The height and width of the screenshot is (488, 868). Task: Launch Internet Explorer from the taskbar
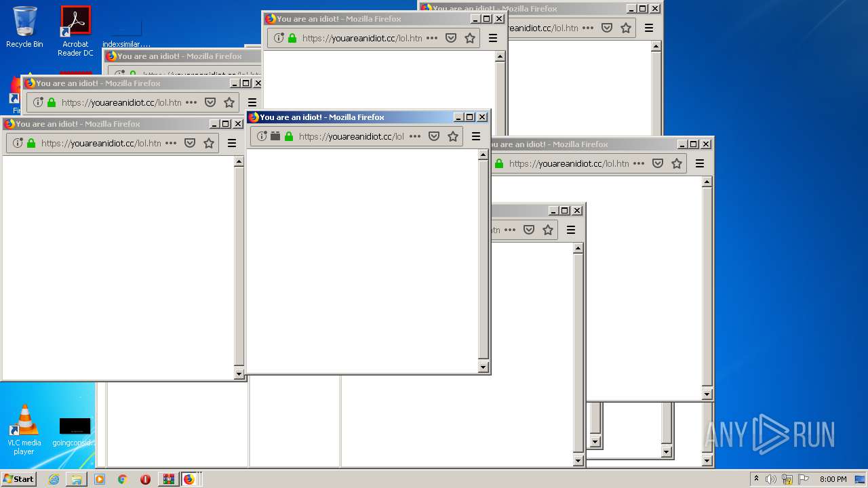pyautogui.click(x=54, y=479)
